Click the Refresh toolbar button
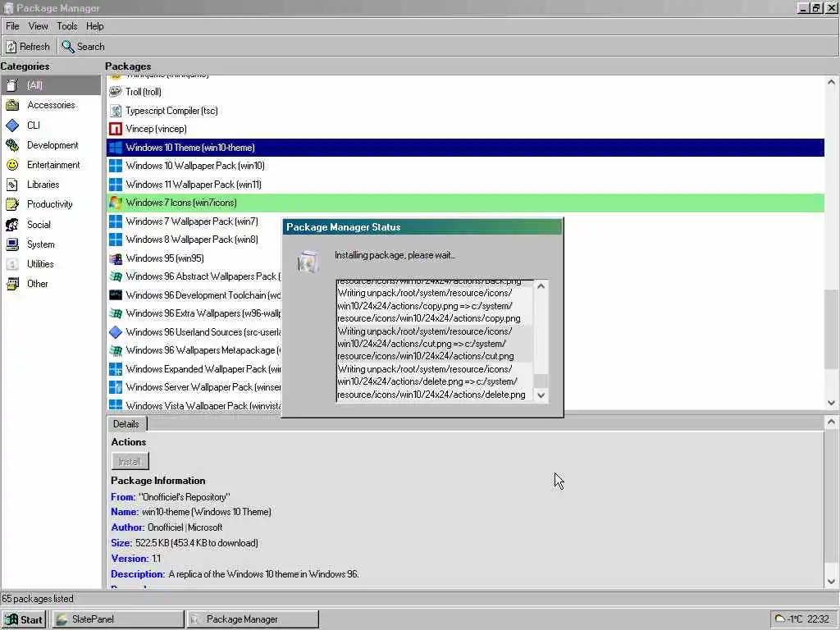The height and width of the screenshot is (630, 840). 28,47
